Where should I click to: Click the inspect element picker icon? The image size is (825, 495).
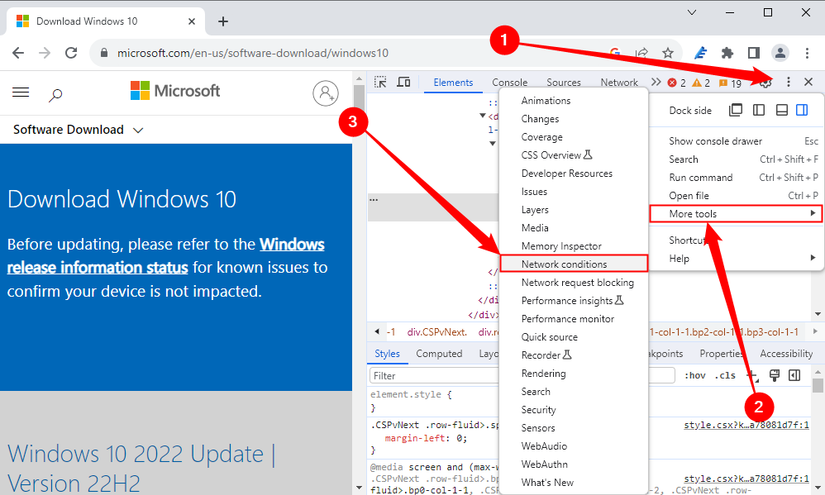click(x=380, y=82)
